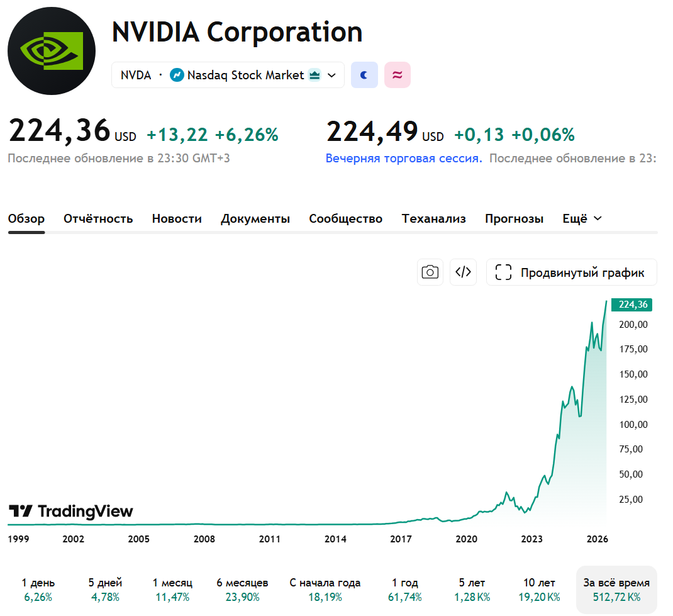Expand the Ещё menu
The image size is (673, 616).
click(x=582, y=218)
